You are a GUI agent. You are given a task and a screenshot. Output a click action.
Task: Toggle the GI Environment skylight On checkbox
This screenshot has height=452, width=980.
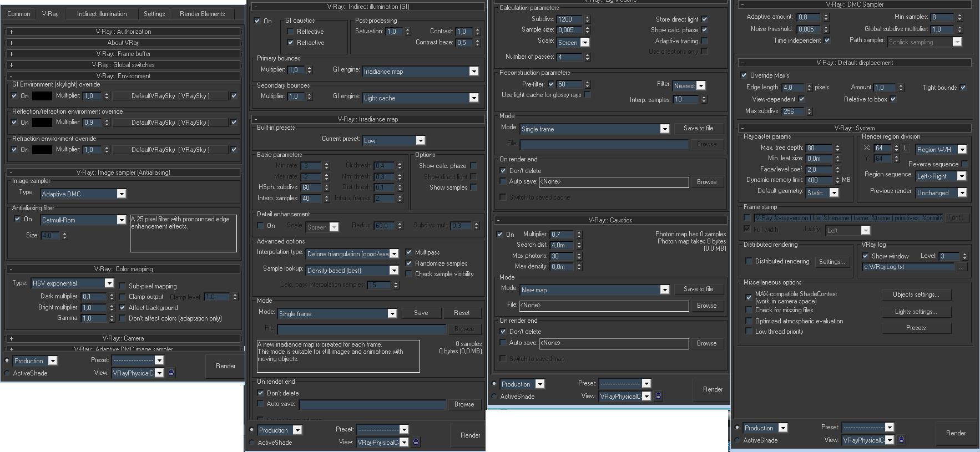click(x=14, y=95)
